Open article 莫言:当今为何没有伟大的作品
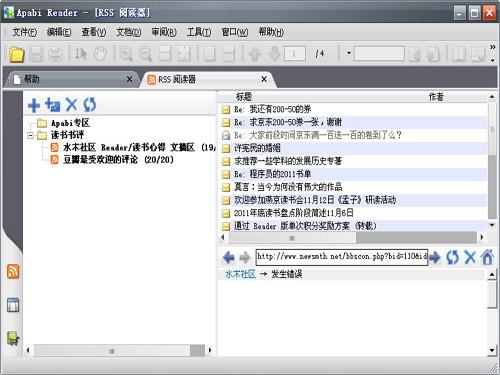 [353, 187]
